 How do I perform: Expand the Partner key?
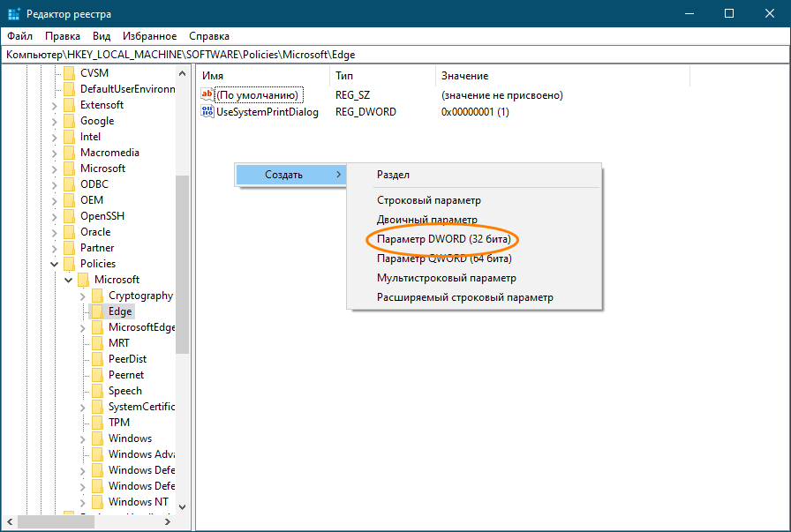pyautogui.click(x=55, y=249)
